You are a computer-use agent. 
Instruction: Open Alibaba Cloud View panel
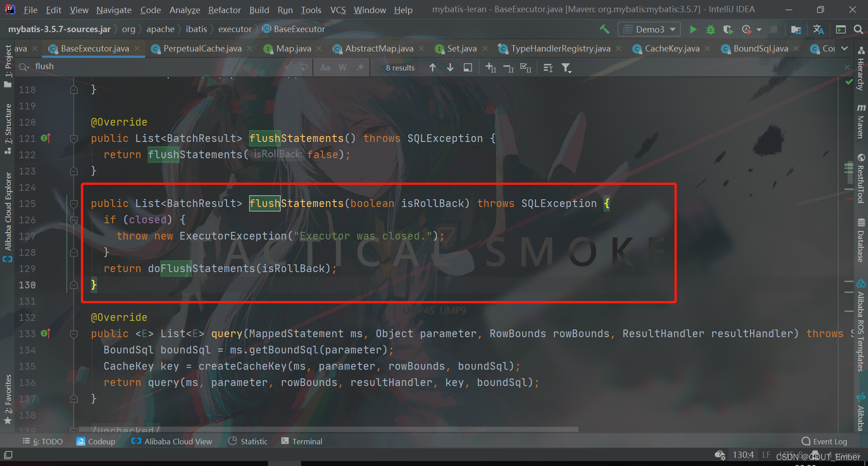(171, 441)
